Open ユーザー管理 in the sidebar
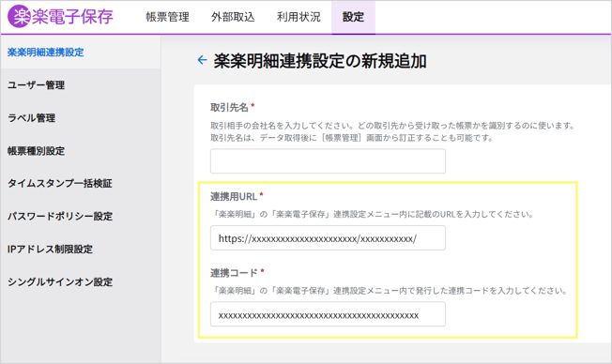 36,85
